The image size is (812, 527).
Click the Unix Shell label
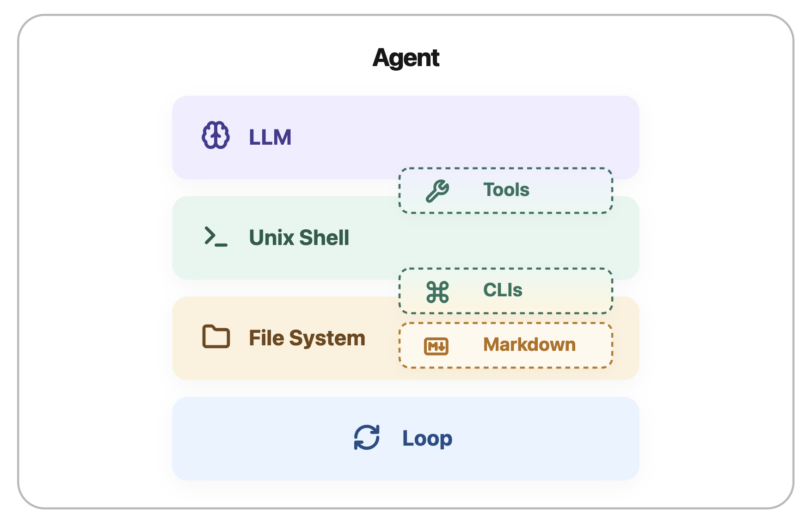(x=299, y=238)
